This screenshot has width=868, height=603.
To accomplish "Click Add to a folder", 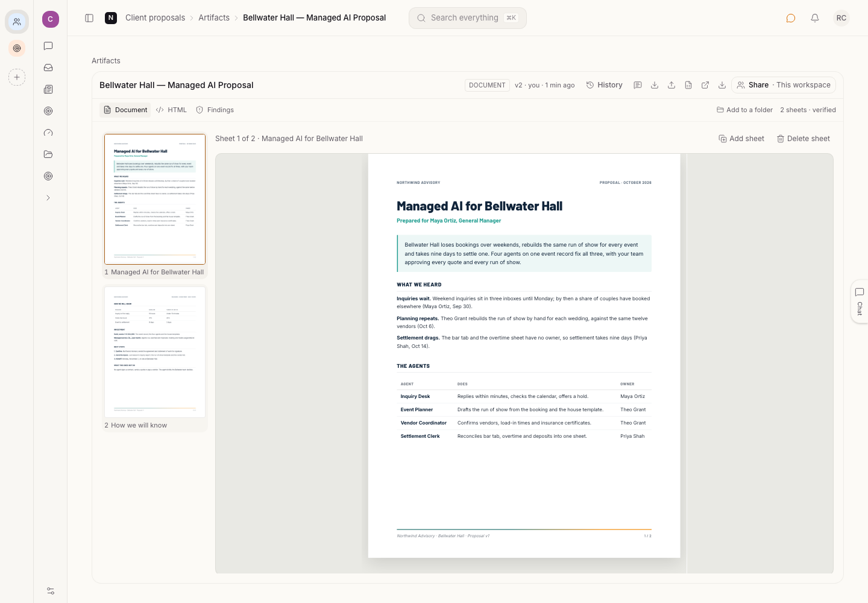I will (744, 110).
